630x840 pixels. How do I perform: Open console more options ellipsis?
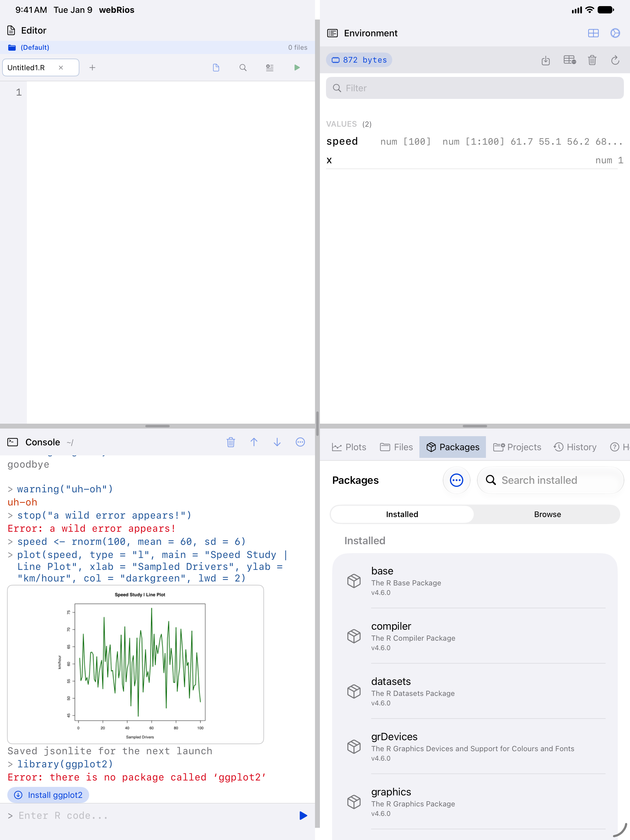pyautogui.click(x=300, y=442)
